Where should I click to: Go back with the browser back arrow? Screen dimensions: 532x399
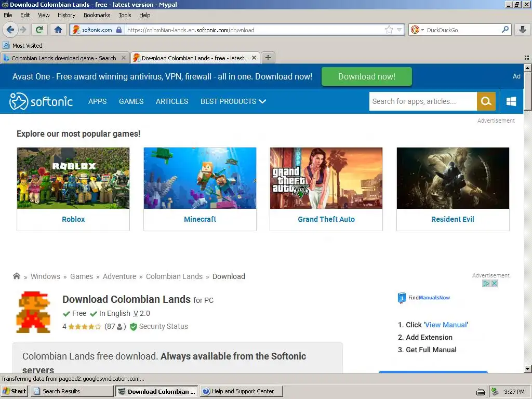click(10, 30)
